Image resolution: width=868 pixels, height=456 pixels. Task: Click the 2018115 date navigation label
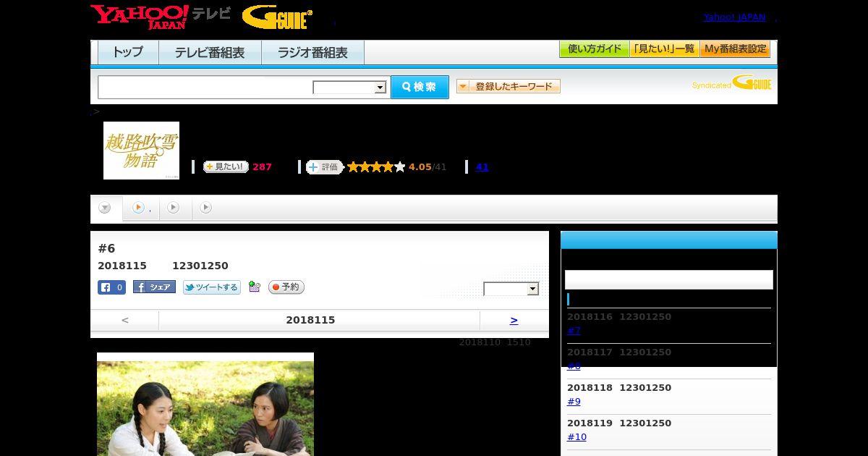tap(310, 320)
